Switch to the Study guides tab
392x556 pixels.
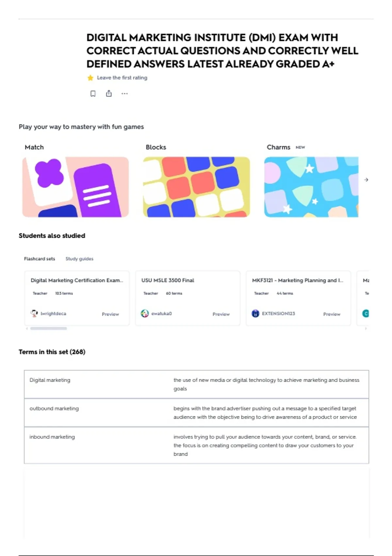(x=79, y=259)
